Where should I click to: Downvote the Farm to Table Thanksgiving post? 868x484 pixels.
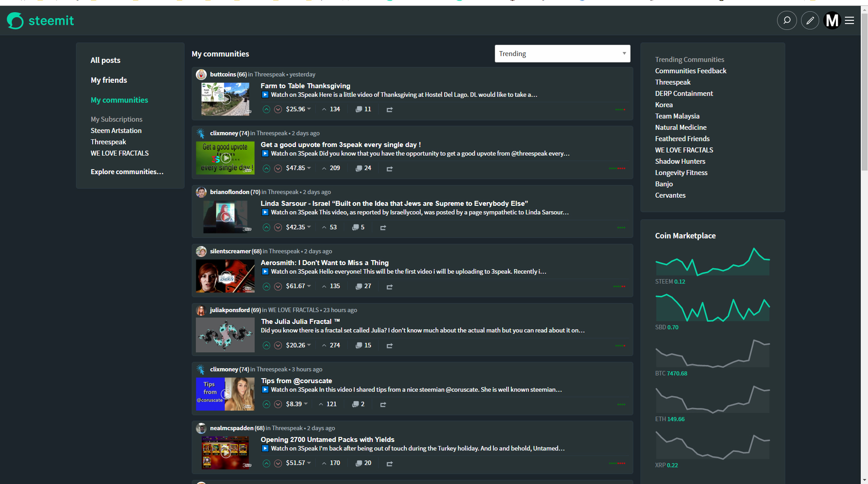278,109
